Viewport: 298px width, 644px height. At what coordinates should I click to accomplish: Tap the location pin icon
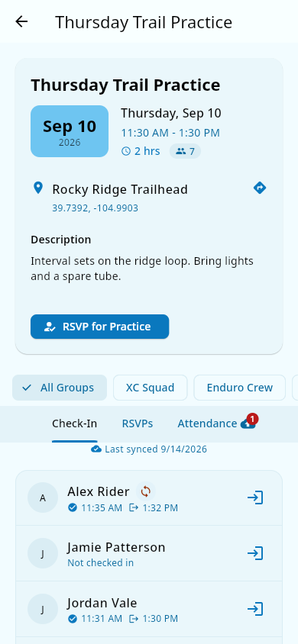37,188
